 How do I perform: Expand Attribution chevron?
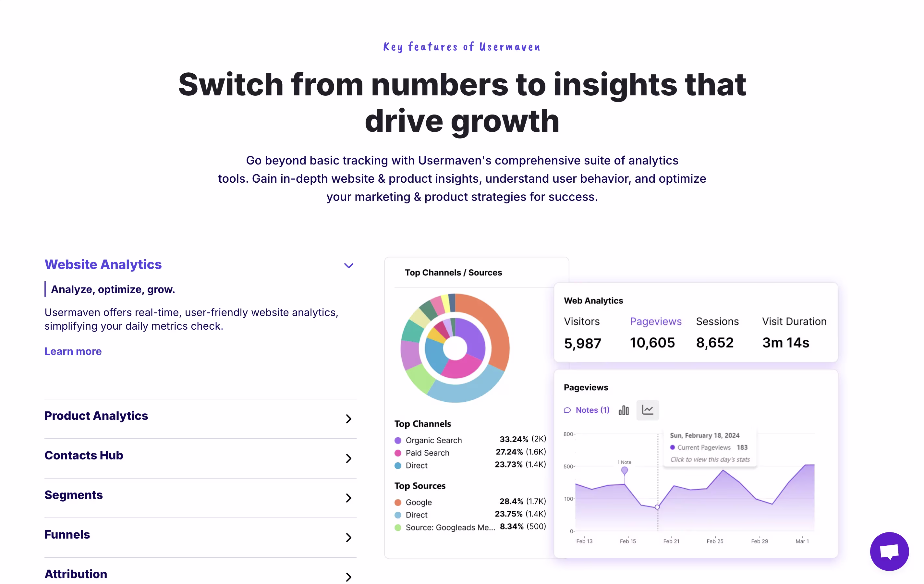348,577
